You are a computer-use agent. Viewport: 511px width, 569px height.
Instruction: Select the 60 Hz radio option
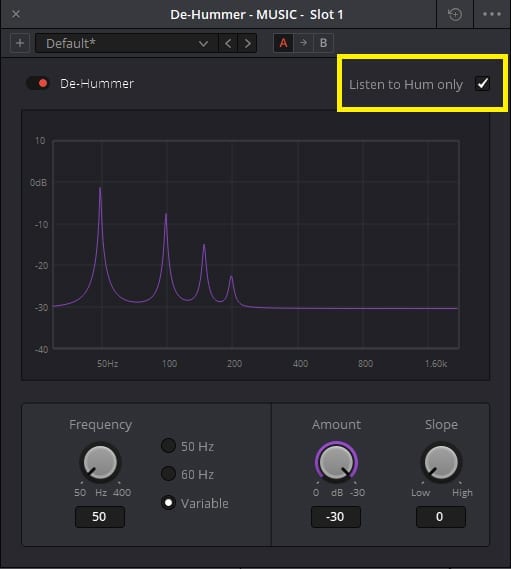[x=168, y=474]
